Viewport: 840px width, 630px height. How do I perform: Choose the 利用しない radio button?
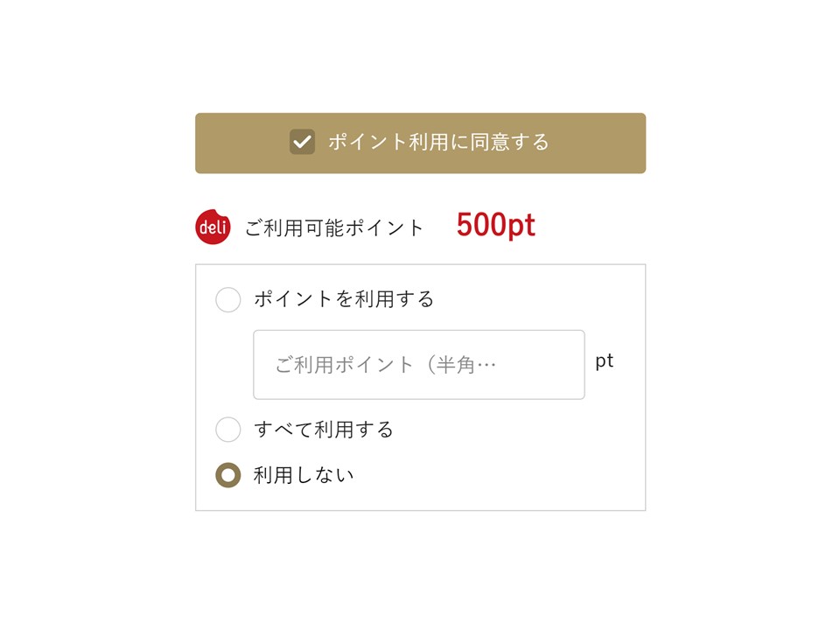[x=228, y=476]
